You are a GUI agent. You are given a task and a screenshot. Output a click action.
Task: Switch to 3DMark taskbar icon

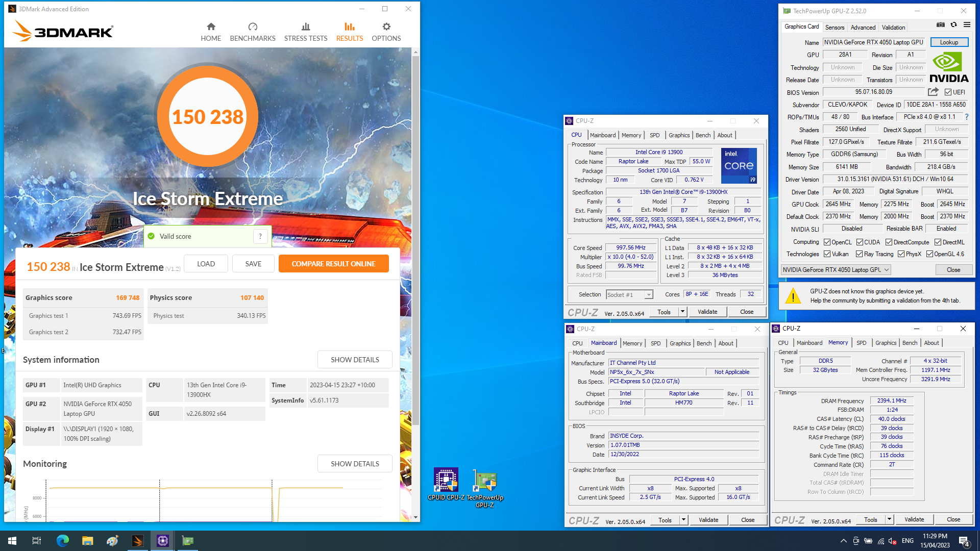(x=138, y=541)
